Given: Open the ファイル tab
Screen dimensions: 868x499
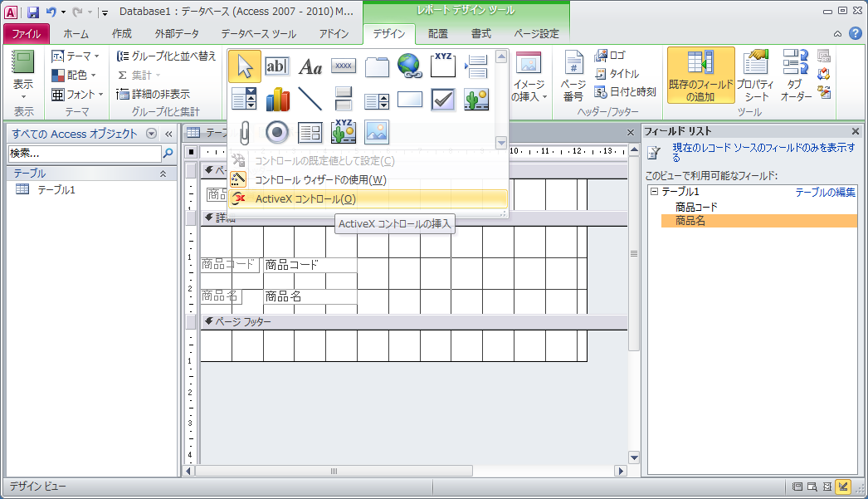Looking at the screenshot, I should coord(26,34).
